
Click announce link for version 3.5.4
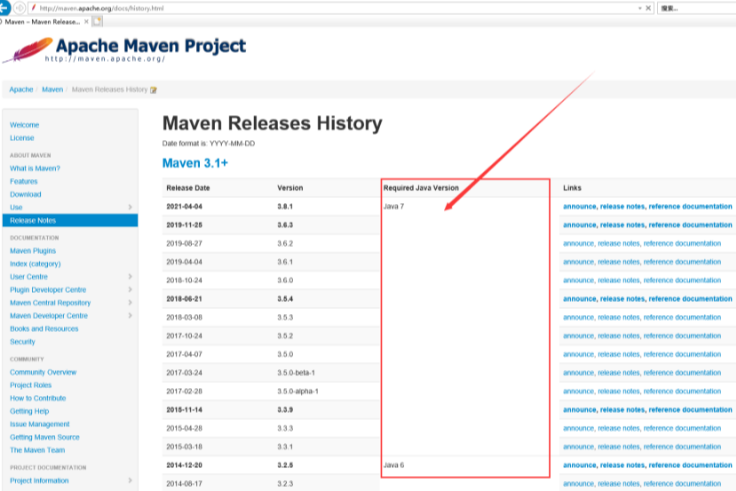pos(580,299)
